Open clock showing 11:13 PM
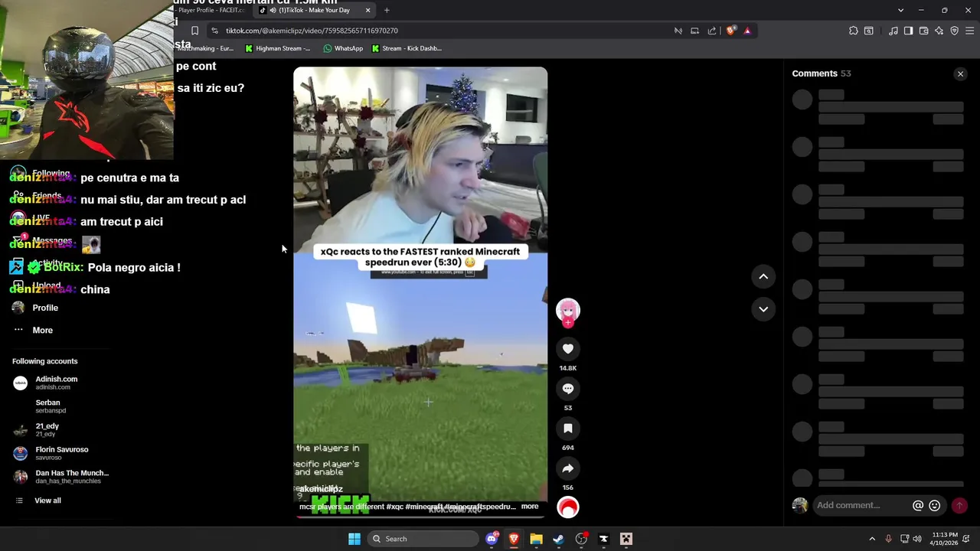 tap(946, 539)
